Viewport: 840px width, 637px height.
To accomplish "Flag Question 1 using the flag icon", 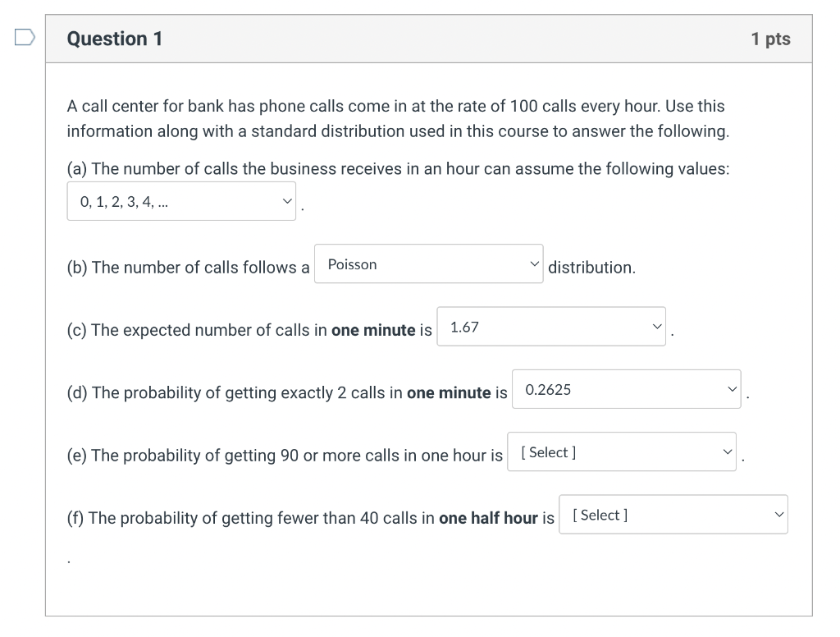I will click(x=25, y=38).
